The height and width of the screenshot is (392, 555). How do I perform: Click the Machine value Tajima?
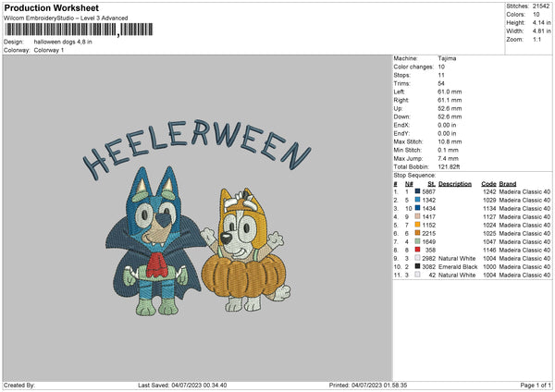(447, 58)
